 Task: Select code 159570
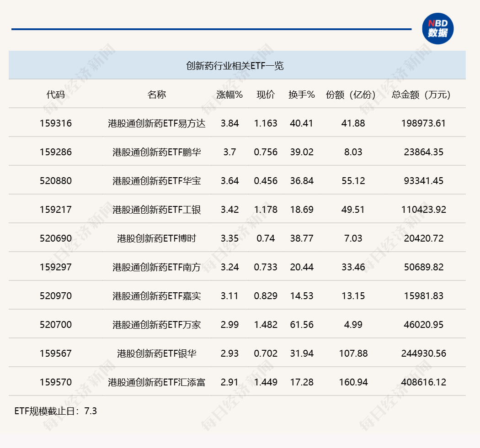coord(56,382)
